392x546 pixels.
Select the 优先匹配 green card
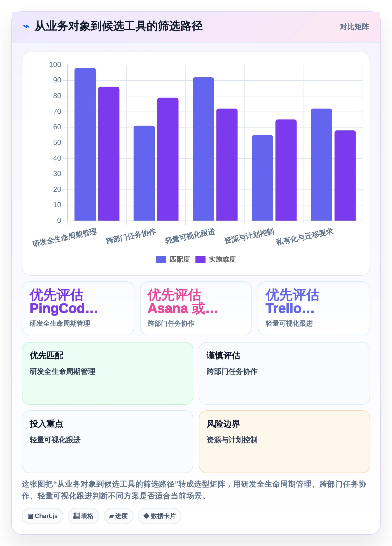click(108, 373)
